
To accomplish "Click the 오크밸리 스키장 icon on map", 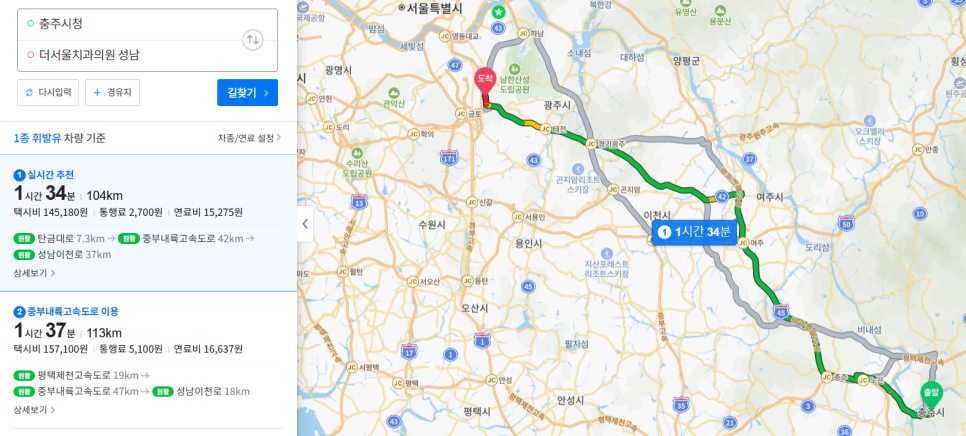I will pos(869,120).
